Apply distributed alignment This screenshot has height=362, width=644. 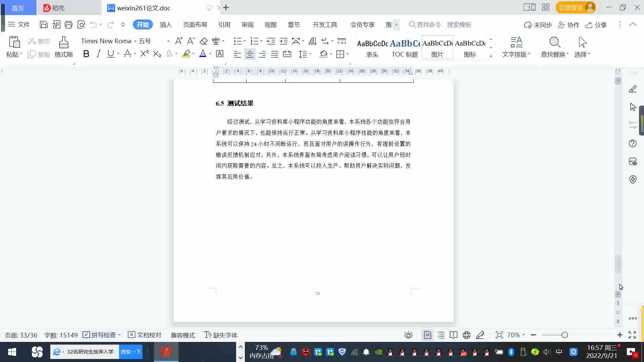(287, 54)
